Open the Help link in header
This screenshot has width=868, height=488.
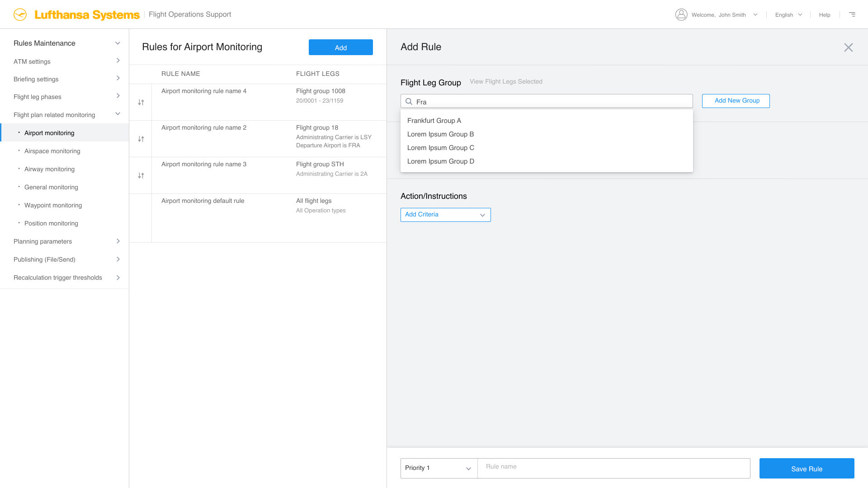click(825, 15)
